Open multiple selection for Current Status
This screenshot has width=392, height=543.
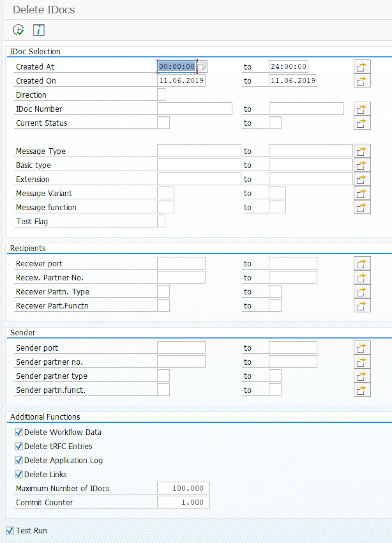click(362, 123)
